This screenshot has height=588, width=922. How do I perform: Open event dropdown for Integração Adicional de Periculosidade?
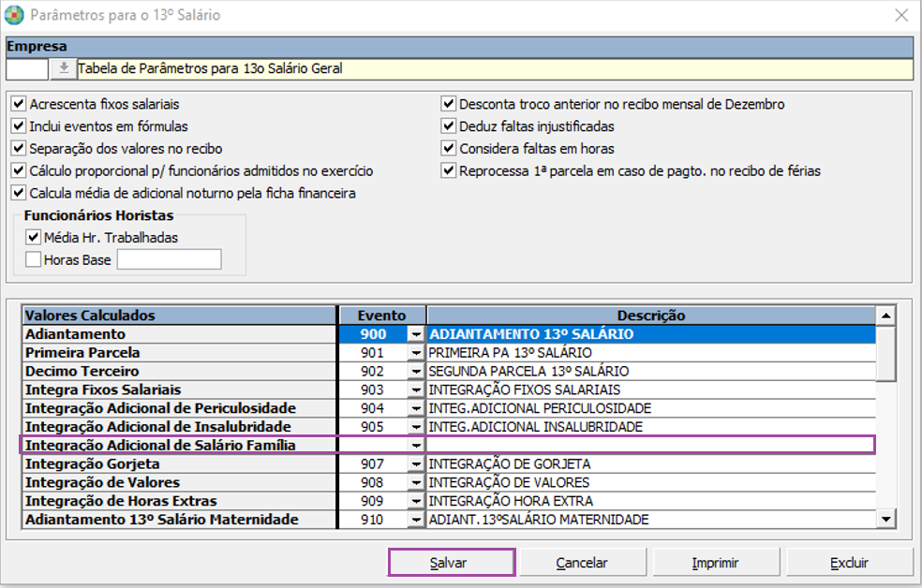pos(416,408)
